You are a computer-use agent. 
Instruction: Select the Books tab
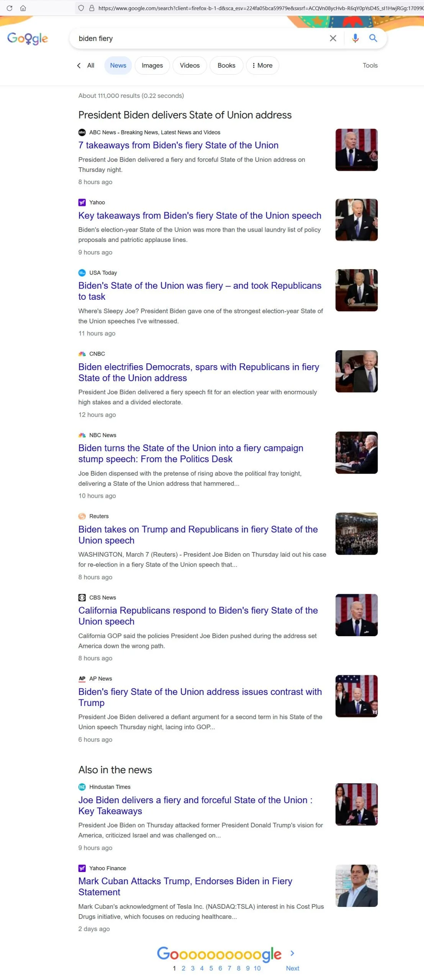tap(226, 65)
